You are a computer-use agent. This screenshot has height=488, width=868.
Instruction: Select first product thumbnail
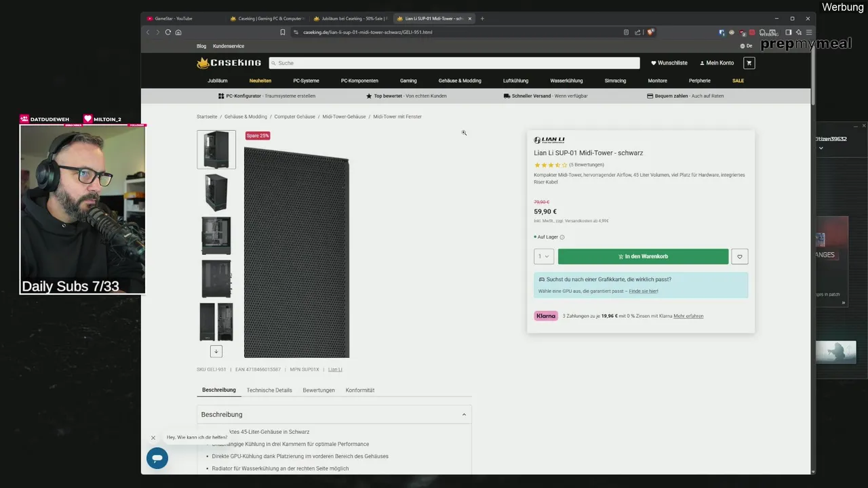216,149
